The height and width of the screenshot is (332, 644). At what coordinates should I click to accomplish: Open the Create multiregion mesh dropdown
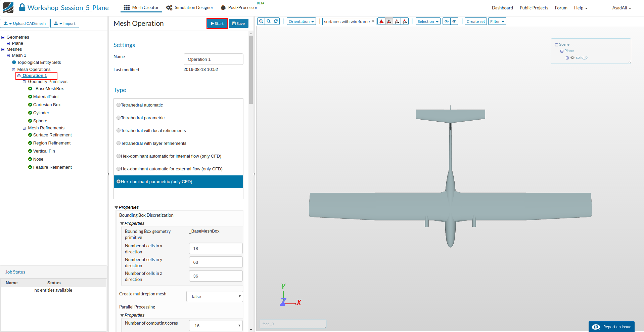click(x=215, y=296)
